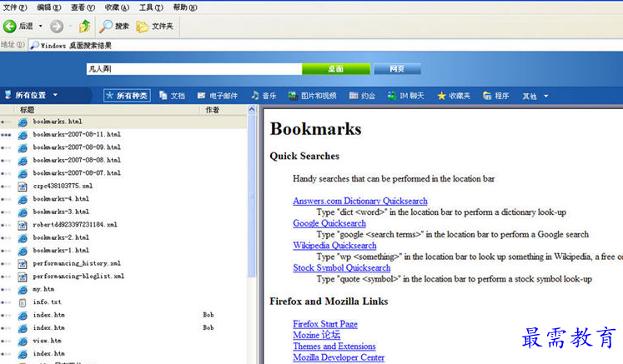Select bookmarks.html result icon
Viewport: 623px width, 364px height.
click(23, 122)
